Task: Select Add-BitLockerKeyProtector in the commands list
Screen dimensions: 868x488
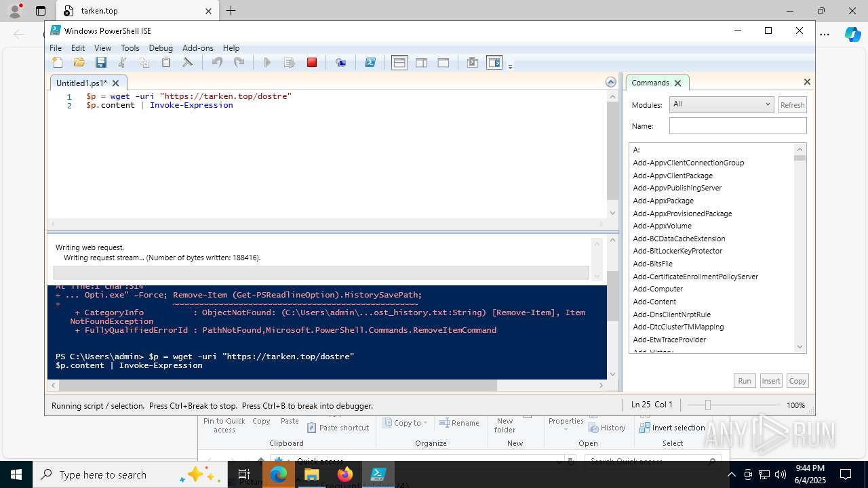Action: coord(677,251)
